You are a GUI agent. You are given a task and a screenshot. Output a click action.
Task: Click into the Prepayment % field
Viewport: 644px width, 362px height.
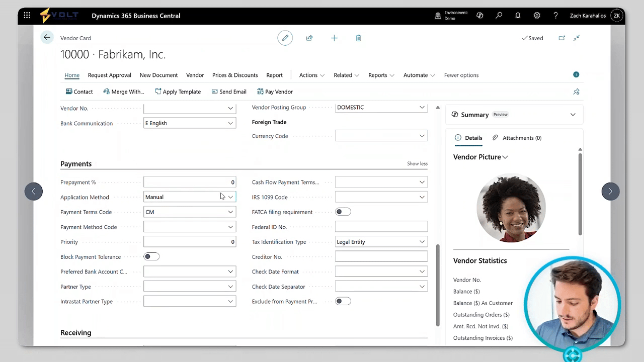(x=190, y=182)
